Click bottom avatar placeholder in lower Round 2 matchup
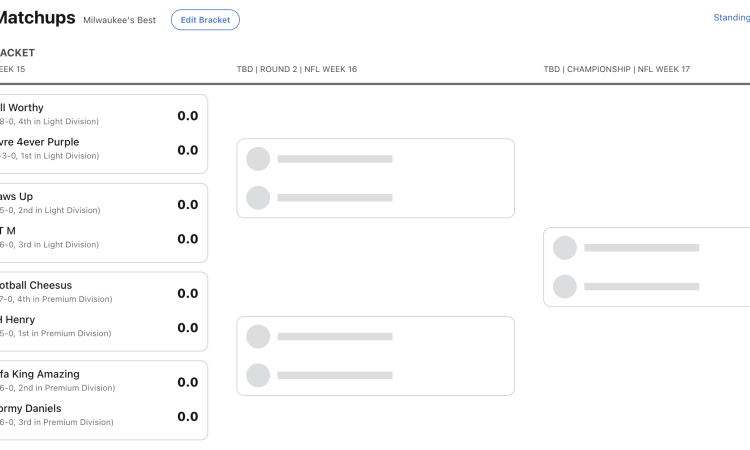750x450 pixels. [258, 375]
